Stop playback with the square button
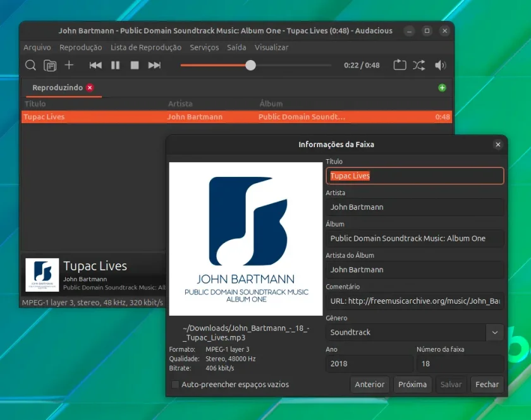This screenshot has width=531, height=420. (135, 65)
